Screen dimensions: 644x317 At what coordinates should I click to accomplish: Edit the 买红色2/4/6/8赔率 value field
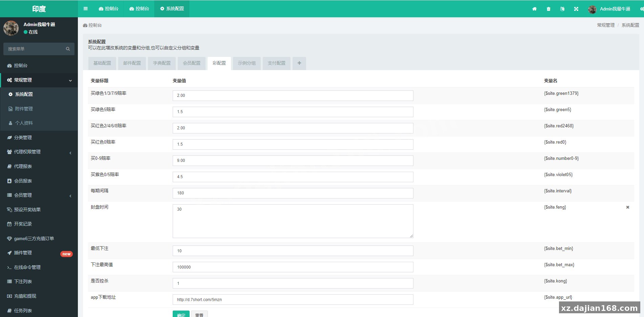pos(293,128)
